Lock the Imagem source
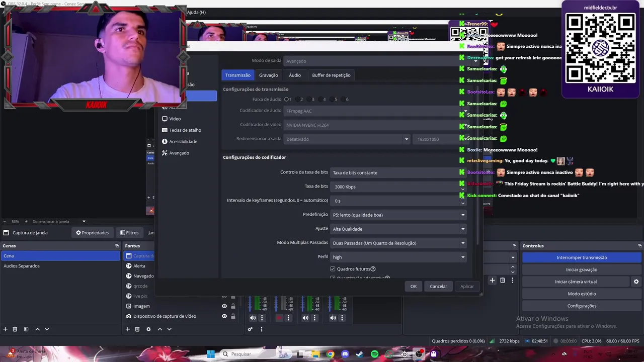644x362 pixels. click(233, 306)
